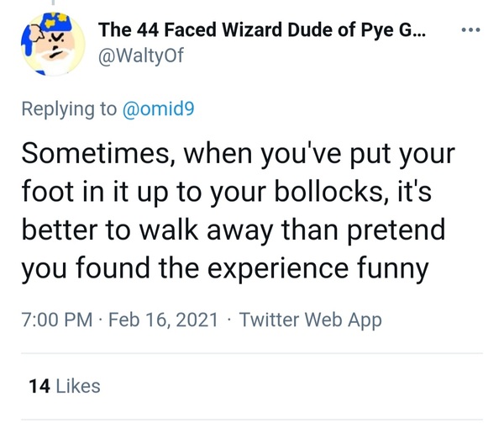Image resolution: width=504 pixels, height=423 pixels.
Task: Click the word 'Likes' below the tweet
Action: (77, 386)
